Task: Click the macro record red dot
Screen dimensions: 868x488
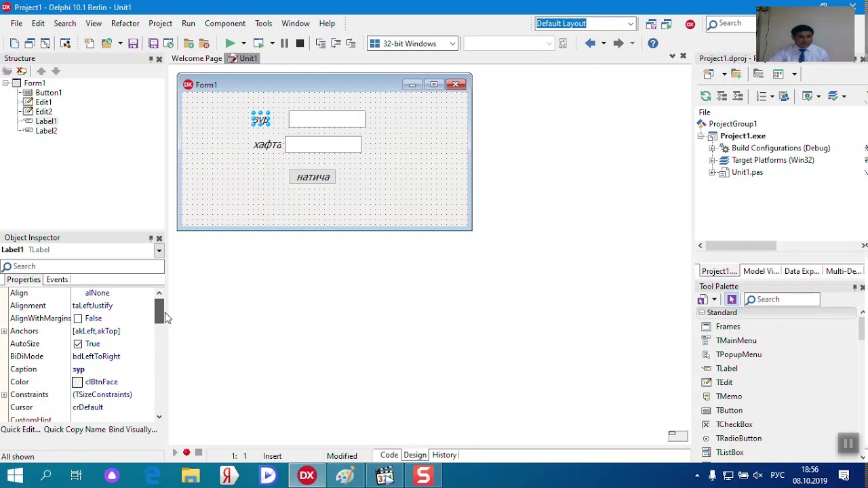Action: pyautogui.click(x=186, y=453)
